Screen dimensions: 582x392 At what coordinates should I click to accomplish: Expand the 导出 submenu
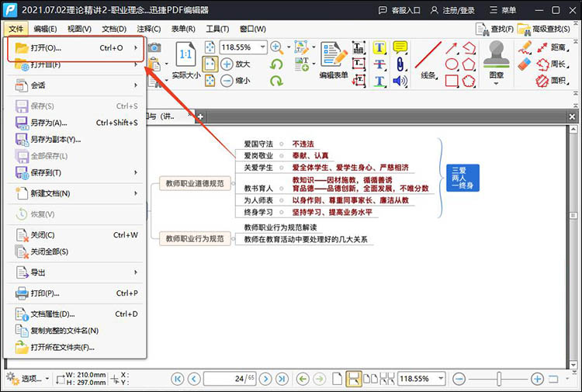coord(75,272)
